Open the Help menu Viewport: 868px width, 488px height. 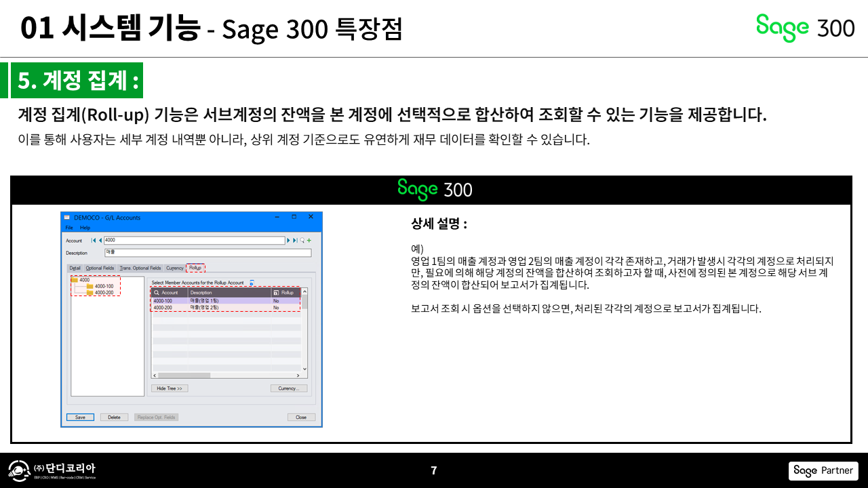tap(85, 228)
